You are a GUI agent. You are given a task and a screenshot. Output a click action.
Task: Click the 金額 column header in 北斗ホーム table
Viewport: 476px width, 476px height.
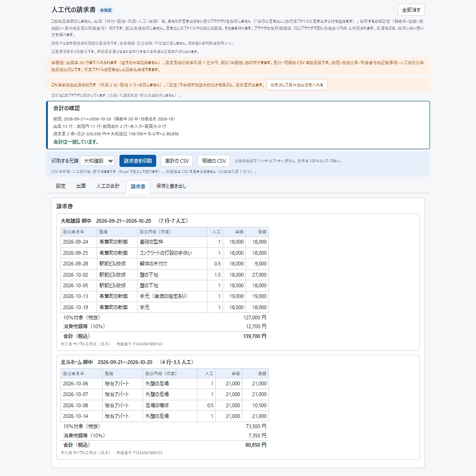pyautogui.click(x=255, y=374)
